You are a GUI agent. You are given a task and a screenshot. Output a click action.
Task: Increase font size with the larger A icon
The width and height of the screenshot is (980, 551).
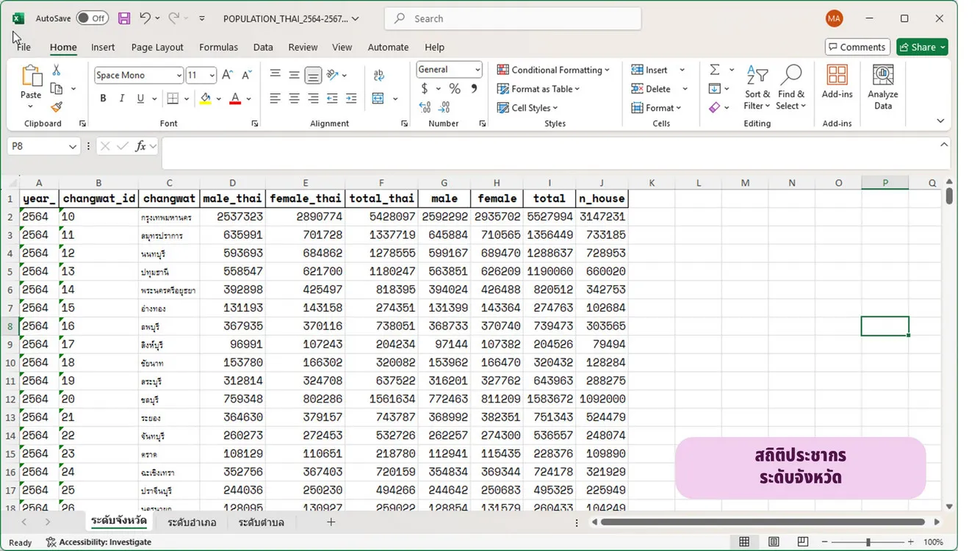coord(228,75)
